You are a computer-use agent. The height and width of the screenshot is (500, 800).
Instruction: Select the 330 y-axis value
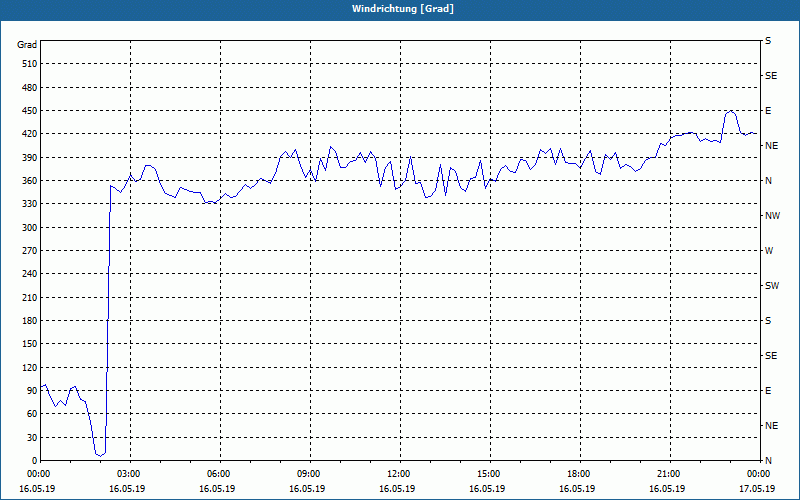pyautogui.click(x=30, y=204)
